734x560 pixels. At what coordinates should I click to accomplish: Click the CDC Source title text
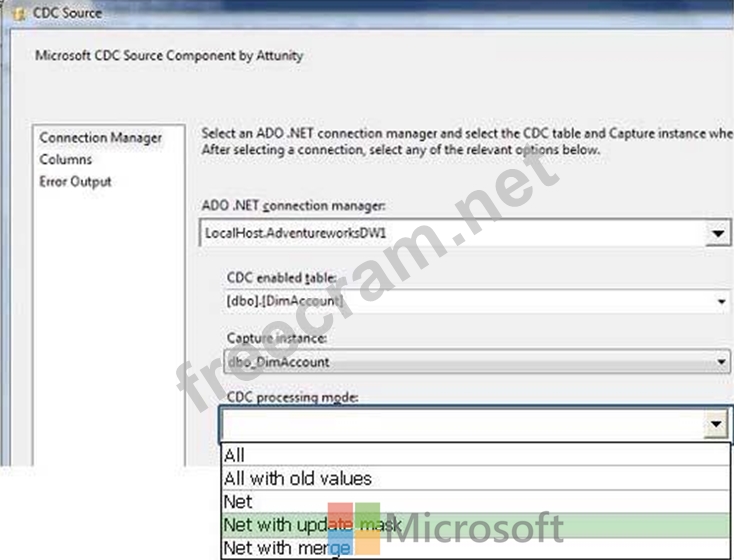[67, 13]
